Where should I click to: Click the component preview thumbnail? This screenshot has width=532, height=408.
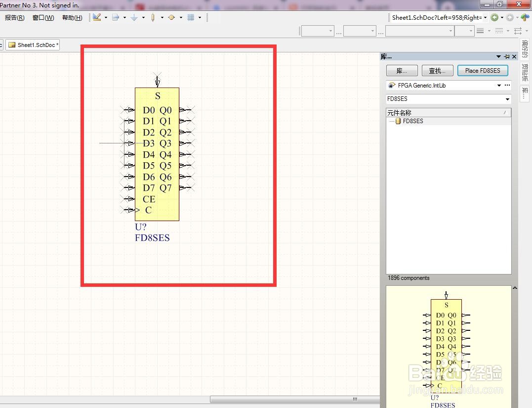pos(449,347)
